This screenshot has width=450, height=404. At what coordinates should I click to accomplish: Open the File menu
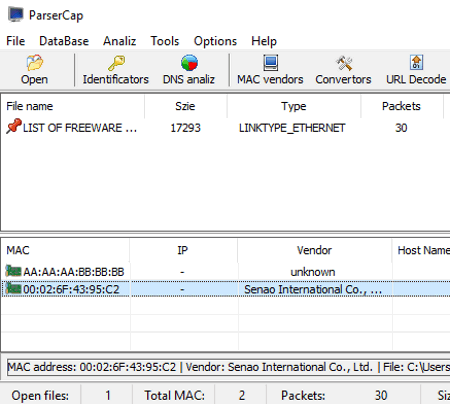click(15, 41)
